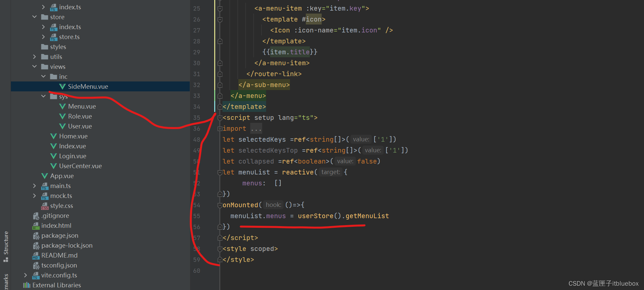
Task: Click the folded import ellipsis placeholder
Action: point(256,128)
